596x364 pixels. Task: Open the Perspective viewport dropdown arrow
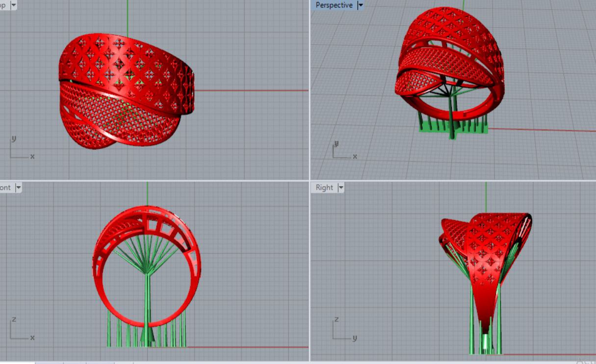pyautogui.click(x=361, y=5)
